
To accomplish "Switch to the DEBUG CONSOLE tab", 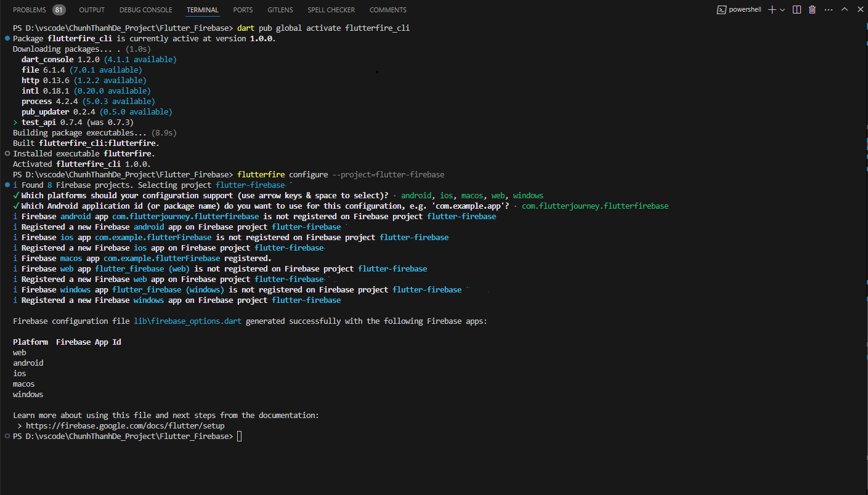I will coord(145,10).
